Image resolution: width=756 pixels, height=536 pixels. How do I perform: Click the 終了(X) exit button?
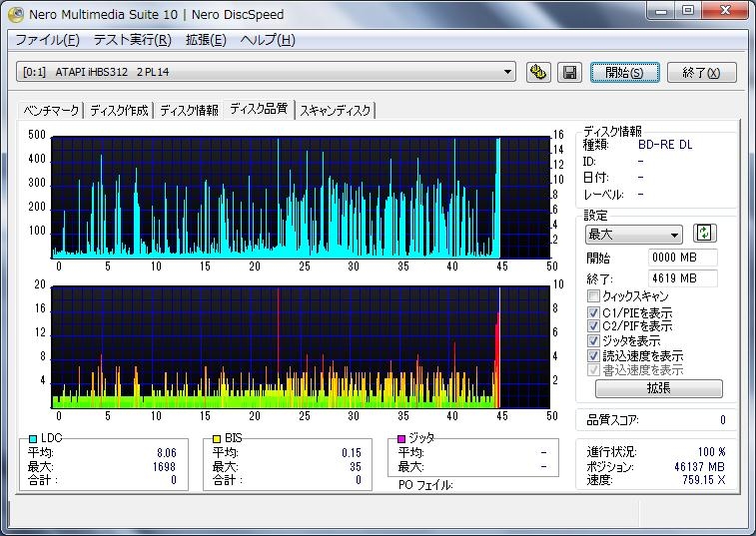[x=701, y=73]
